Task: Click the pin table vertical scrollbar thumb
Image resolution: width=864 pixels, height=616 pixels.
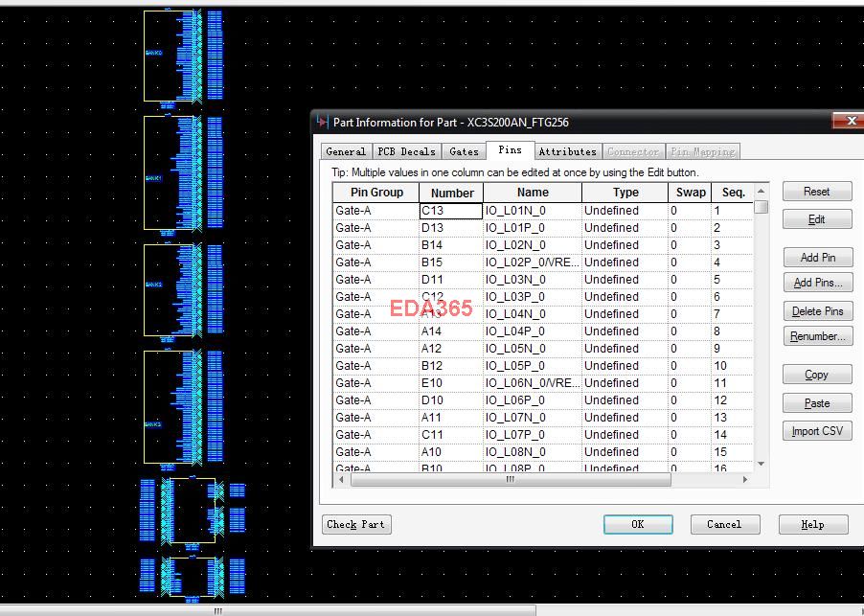Action: pos(761,207)
